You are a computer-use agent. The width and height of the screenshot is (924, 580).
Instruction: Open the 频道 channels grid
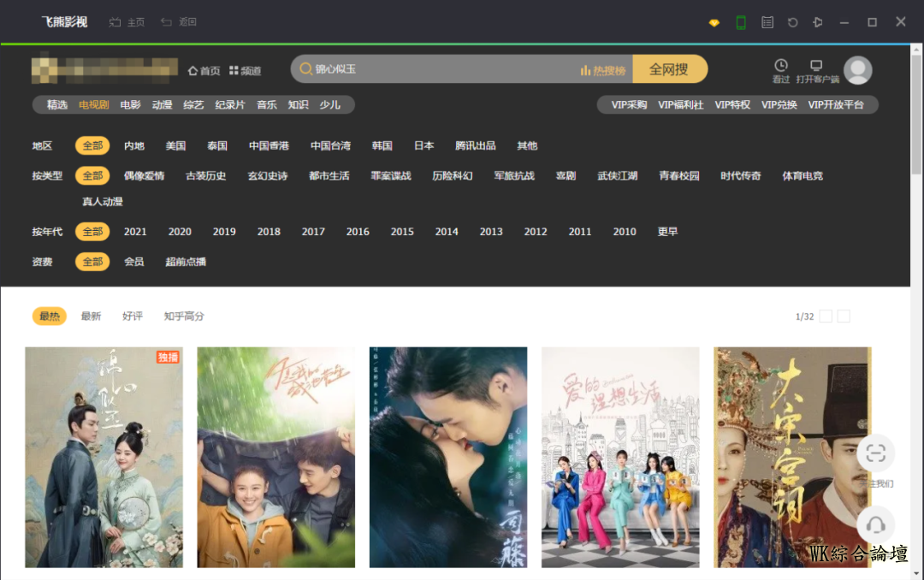[246, 71]
